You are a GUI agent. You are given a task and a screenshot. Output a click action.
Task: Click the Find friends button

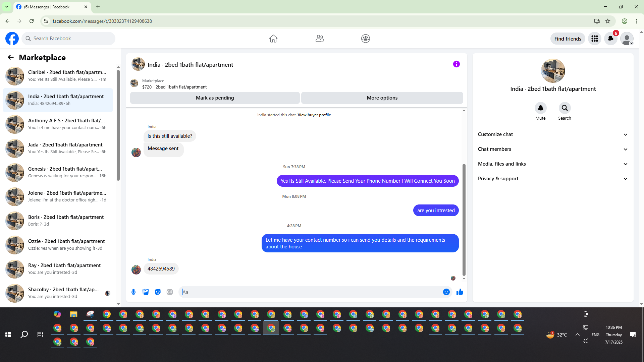coord(568,39)
